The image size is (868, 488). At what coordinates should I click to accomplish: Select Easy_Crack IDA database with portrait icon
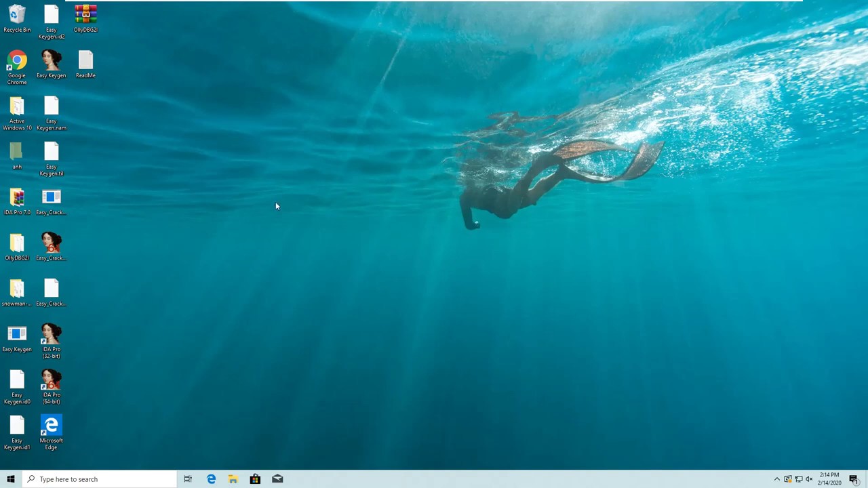52,247
